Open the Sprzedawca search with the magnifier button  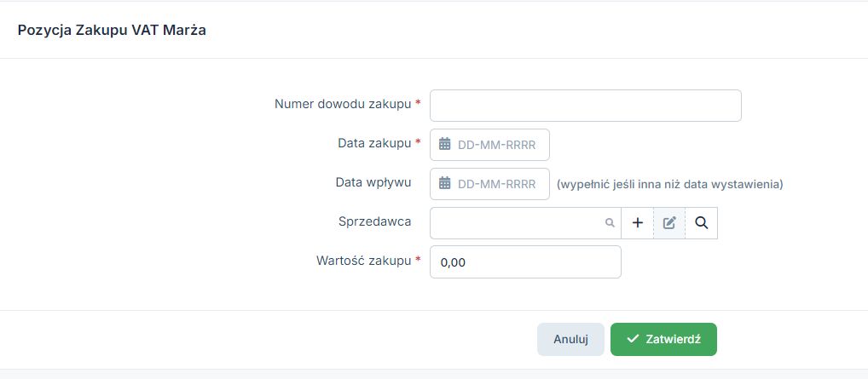[x=701, y=223]
